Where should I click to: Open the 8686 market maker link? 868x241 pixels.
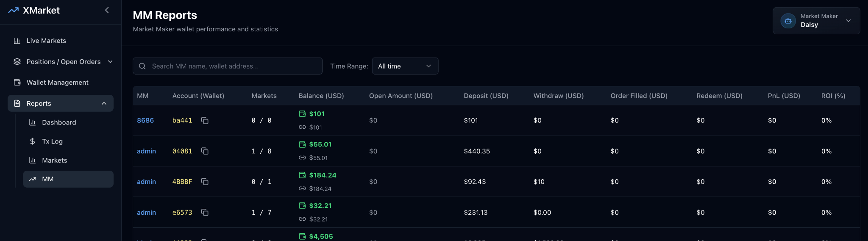(x=145, y=121)
